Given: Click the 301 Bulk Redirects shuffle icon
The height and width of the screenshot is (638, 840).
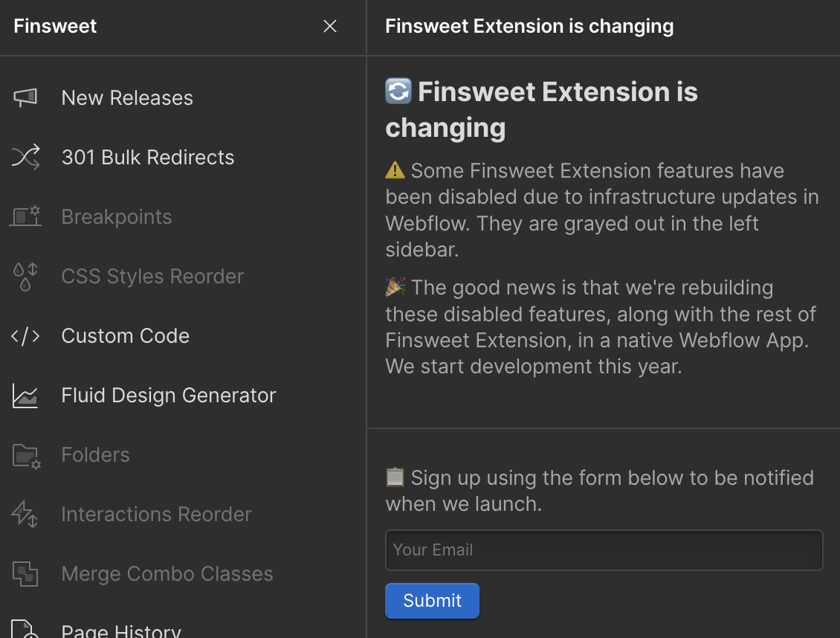Looking at the screenshot, I should coord(25,157).
